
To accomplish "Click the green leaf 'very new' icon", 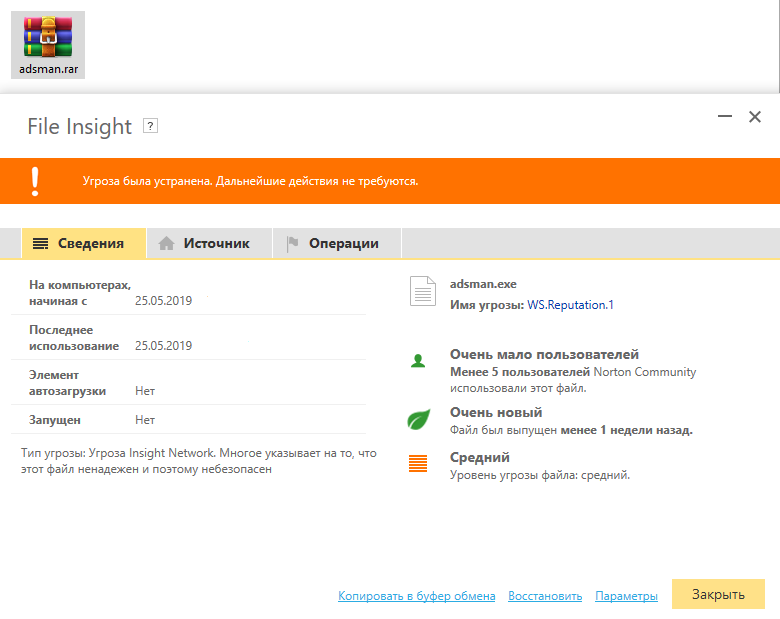I will click(x=419, y=419).
